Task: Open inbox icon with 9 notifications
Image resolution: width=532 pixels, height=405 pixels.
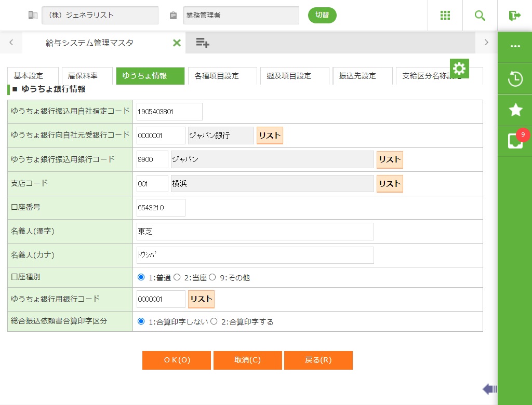Action: 515,141
